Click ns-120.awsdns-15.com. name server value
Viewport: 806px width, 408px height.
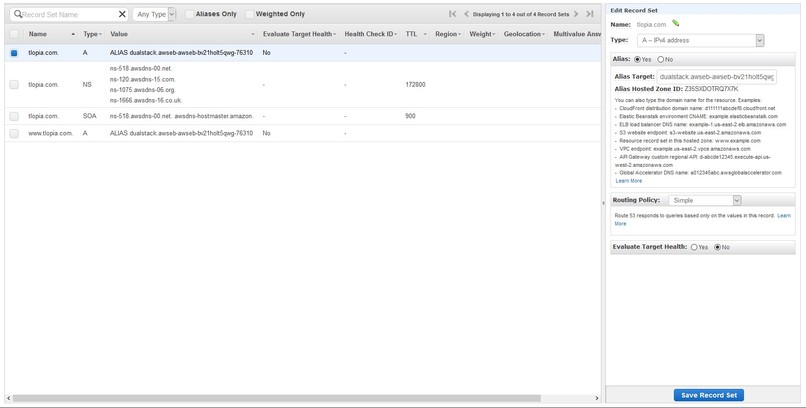pyautogui.click(x=143, y=79)
